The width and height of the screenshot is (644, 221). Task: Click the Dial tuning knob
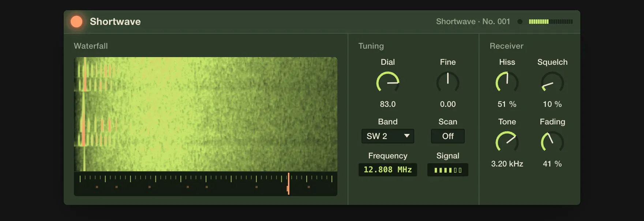[x=388, y=83]
